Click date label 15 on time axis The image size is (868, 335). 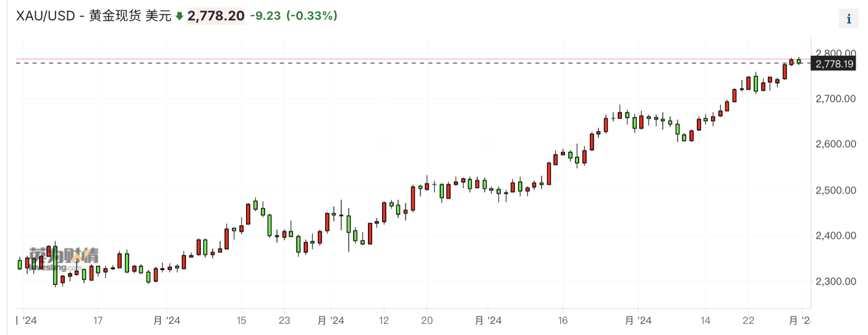[241, 321]
